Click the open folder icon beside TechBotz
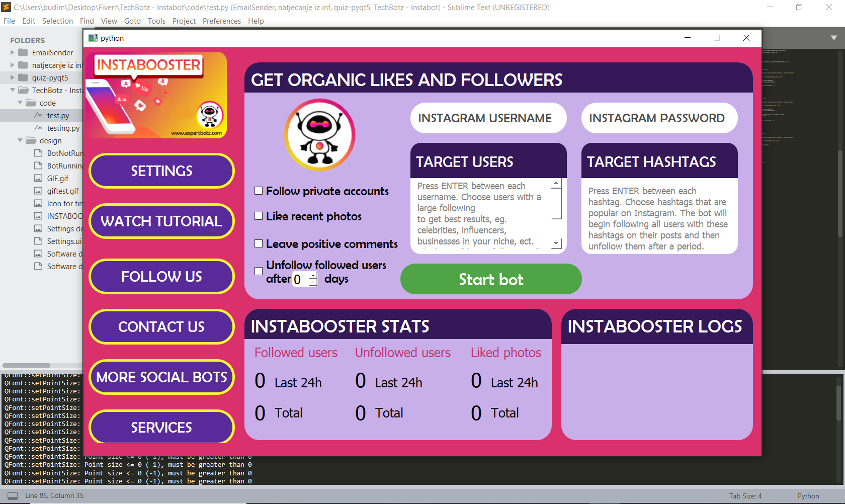 [23, 90]
